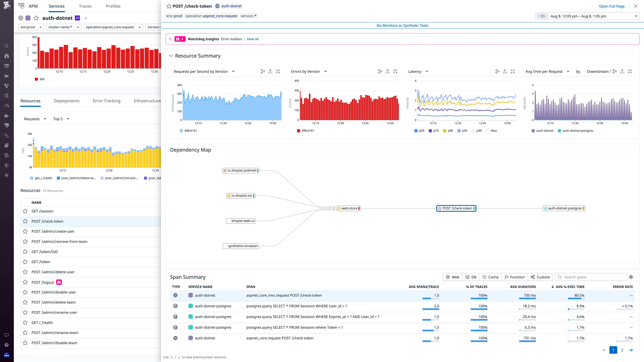Expand the Requests per Second chart to fullscreen

pos(278,71)
